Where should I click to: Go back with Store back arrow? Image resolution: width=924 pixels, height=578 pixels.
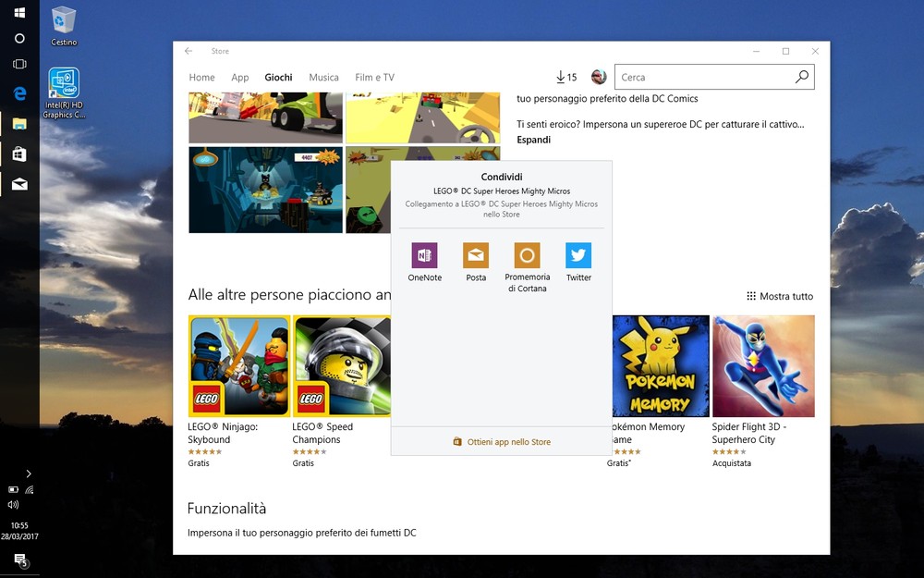(188, 51)
